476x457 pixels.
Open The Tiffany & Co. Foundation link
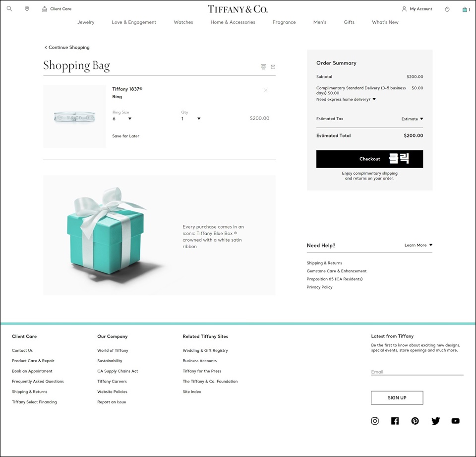tap(210, 382)
